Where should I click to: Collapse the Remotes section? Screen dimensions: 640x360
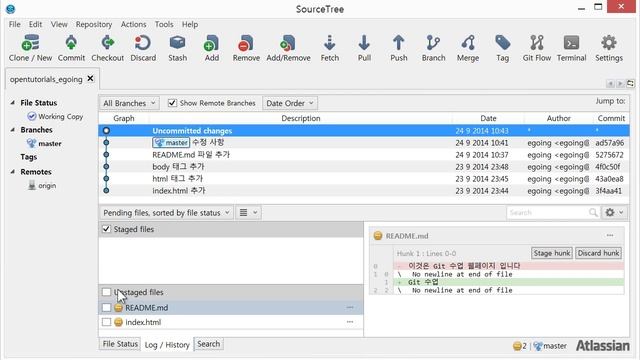[12, 172]
